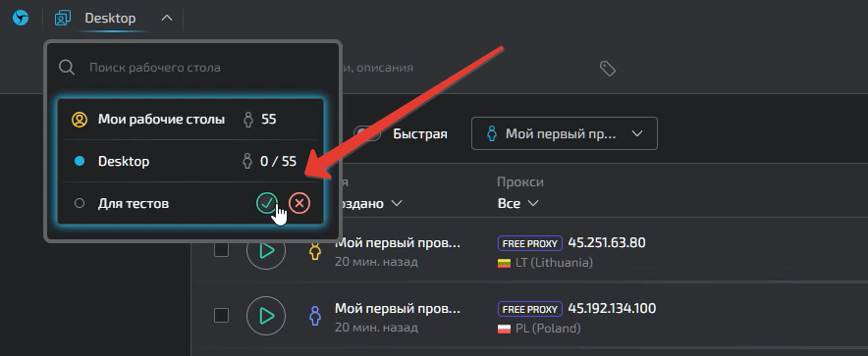
Task: Start the profile with proxy 45.251.63.80
Action: [x=266, y=250]
